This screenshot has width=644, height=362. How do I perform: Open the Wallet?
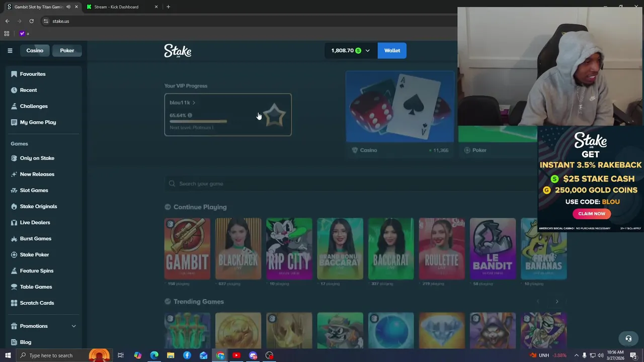pyautogui.click(x=392, y=50)
